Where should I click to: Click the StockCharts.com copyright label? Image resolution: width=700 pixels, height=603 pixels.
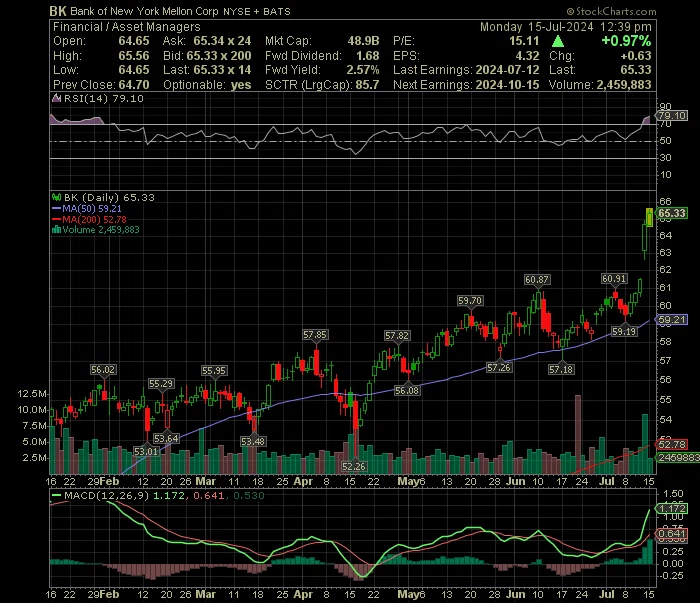(x=612, y=11)
